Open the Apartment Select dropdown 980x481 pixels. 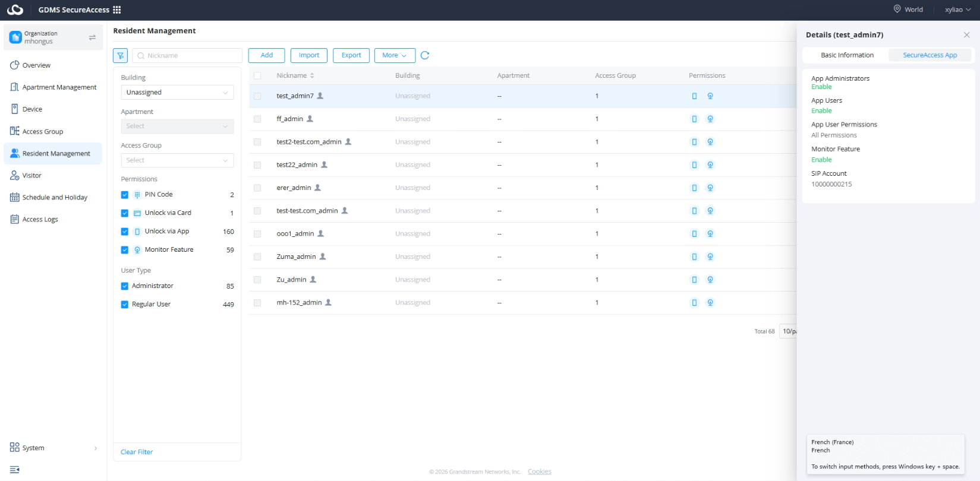(x=177, y=126)
